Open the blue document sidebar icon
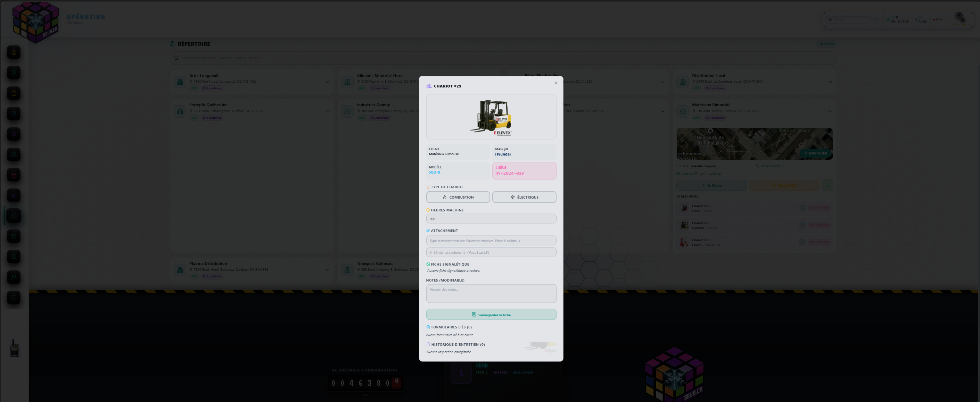980x402 pixels. pyautogui.click(x=14, y=113)
